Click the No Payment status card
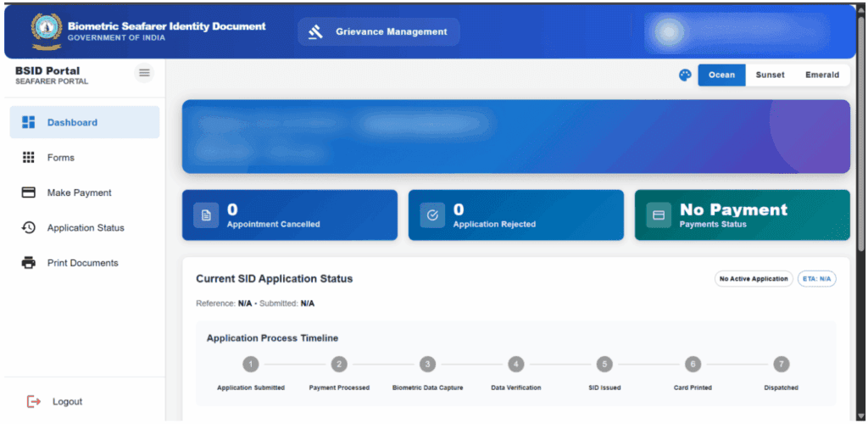 (x=743, y=215)
